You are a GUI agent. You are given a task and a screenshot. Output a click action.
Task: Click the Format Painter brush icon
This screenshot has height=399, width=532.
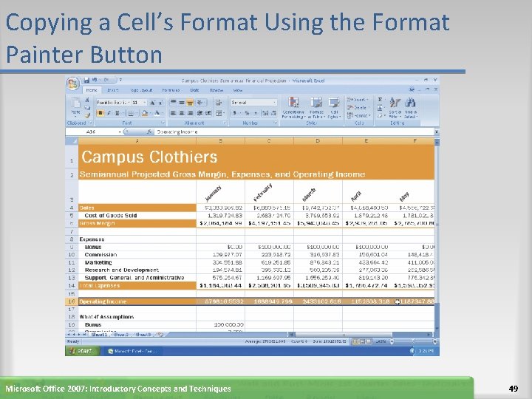87,116
